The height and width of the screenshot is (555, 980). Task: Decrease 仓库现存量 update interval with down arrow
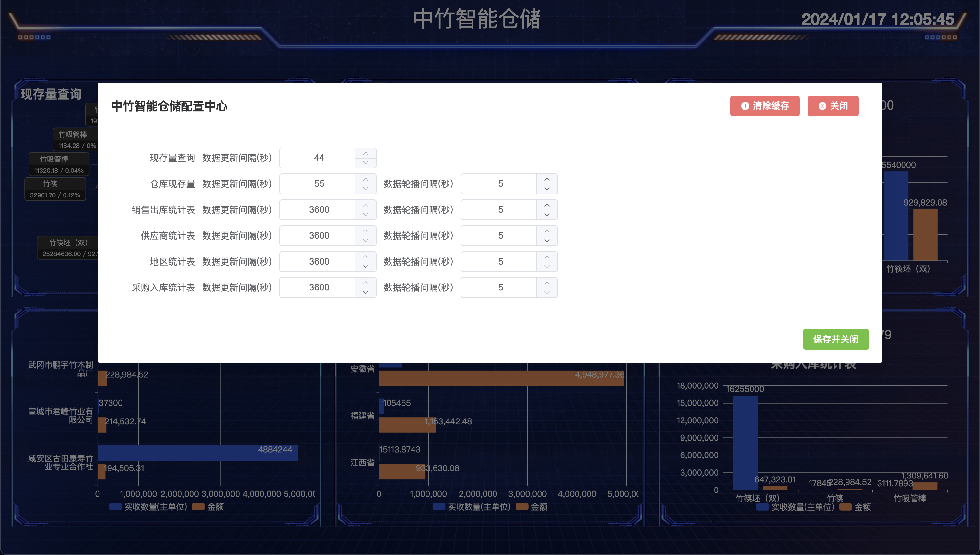click(366, 189)
